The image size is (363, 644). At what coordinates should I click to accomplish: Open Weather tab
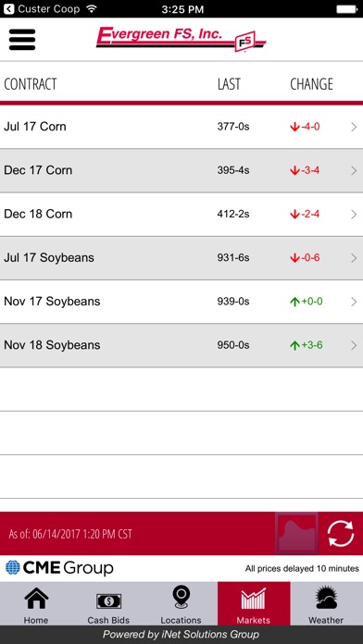click(x=326, y=603)
